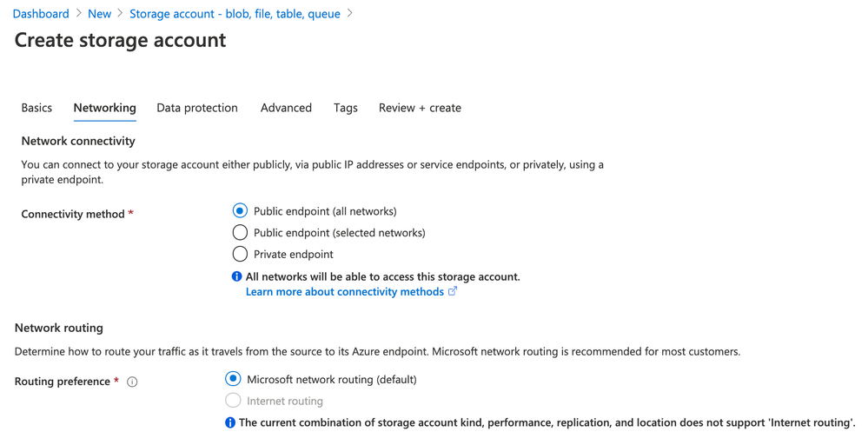The width and height of the screenshot is (868, 445).
Task: Switch to the Basics tab
Action: click(36, 108)
